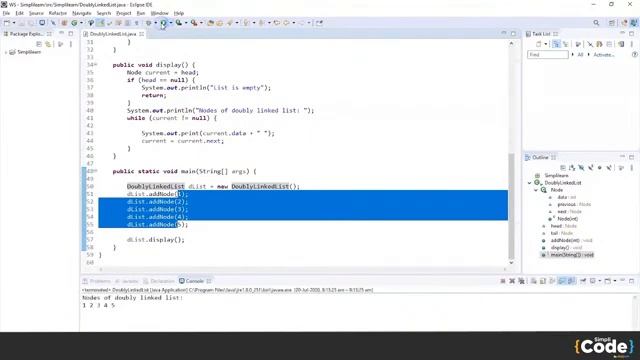Open the Source menu
Screen dimensions: 640x360
pyautogui.click(x=36, y=13)
